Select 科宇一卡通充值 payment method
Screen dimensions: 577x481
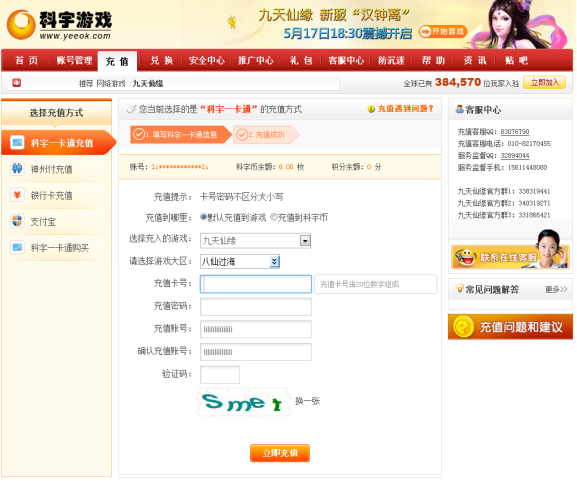point(58,142)
